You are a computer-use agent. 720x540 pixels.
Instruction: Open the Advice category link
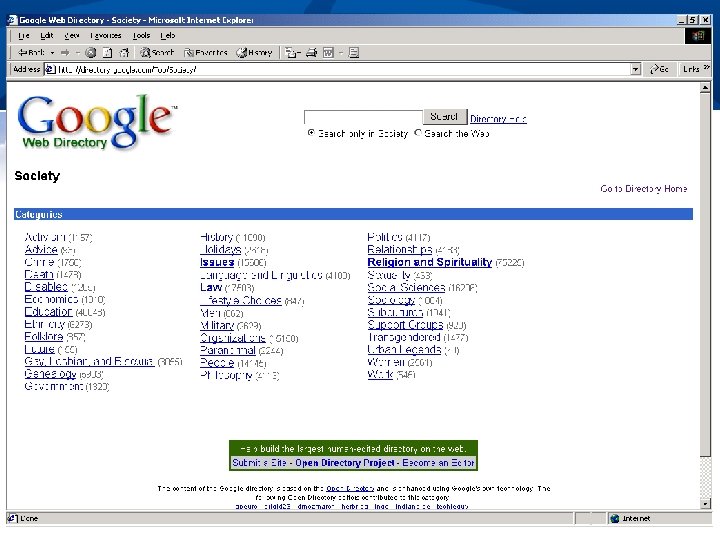coord(41,250)
